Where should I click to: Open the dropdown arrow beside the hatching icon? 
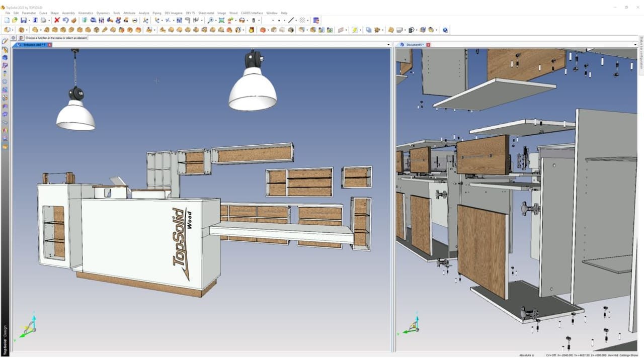pos(308,21)
